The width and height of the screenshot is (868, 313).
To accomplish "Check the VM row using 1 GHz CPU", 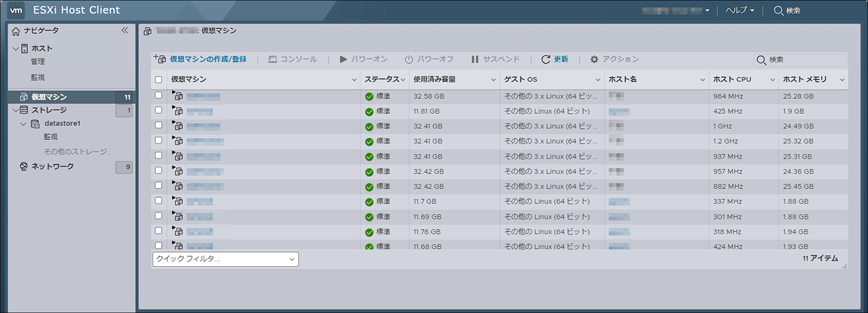I will [x=159, y=125].
